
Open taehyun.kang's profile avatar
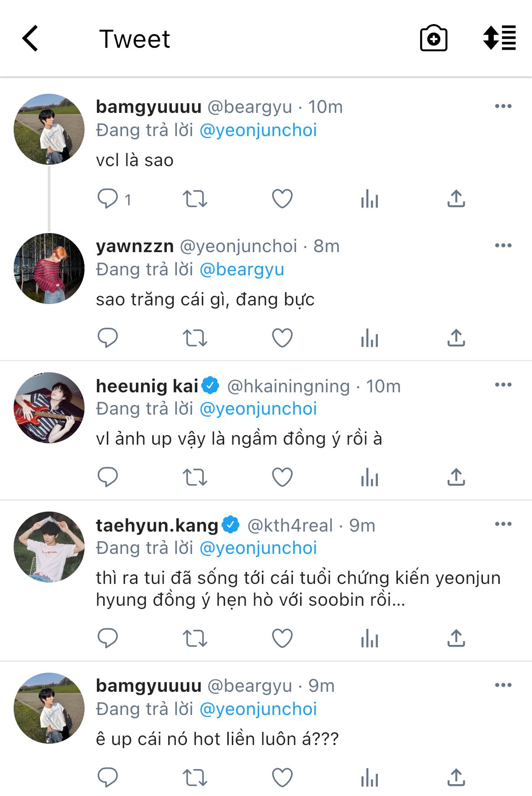pyautogui.click(x=49, y=547)
